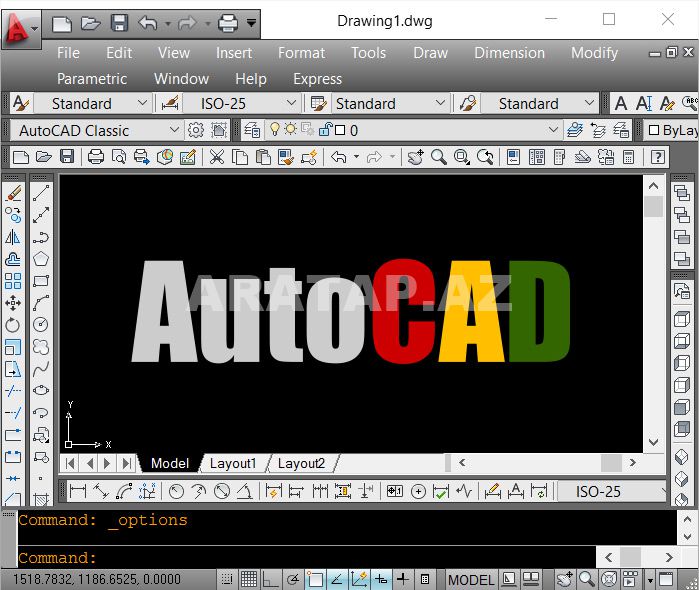The height and width of the screenshot is (590, 699).
Task: Choose the Move modify tool
Action: 13,303
